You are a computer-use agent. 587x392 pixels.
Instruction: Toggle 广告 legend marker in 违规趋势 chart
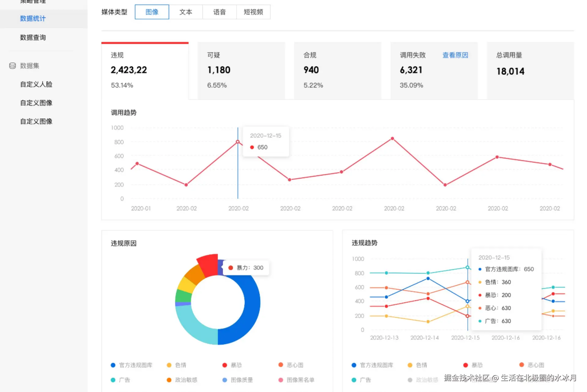click(x=354, y=380)
